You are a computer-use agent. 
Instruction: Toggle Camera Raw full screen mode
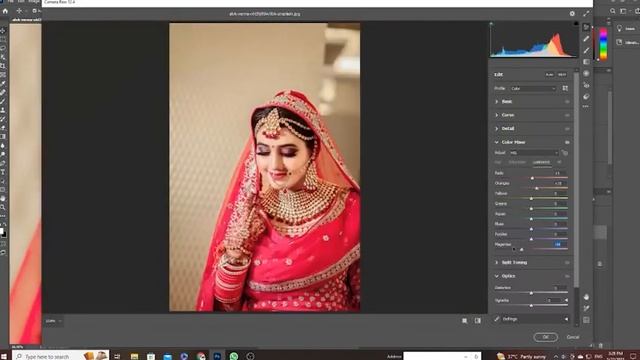[587, 13]
